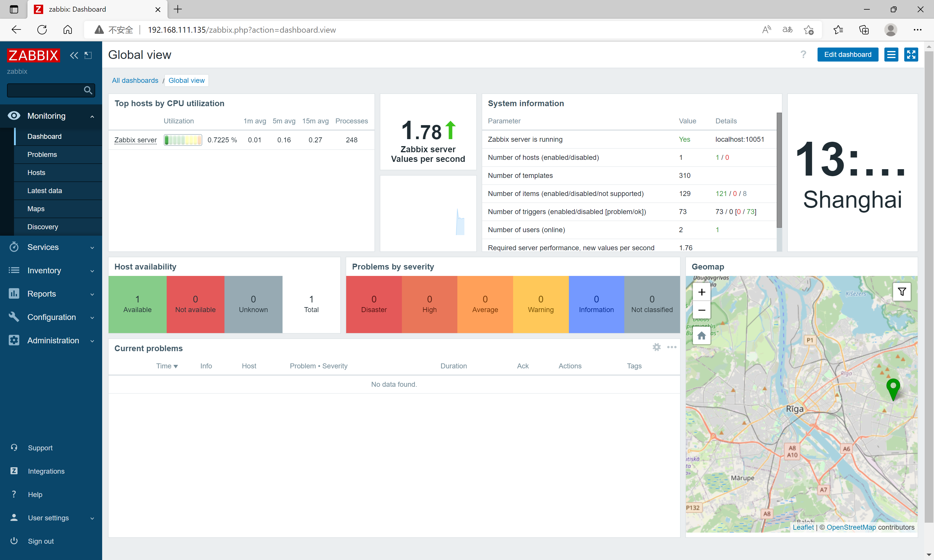
Task: Click the Services stopwatch icon
Action: pos(14,247)
